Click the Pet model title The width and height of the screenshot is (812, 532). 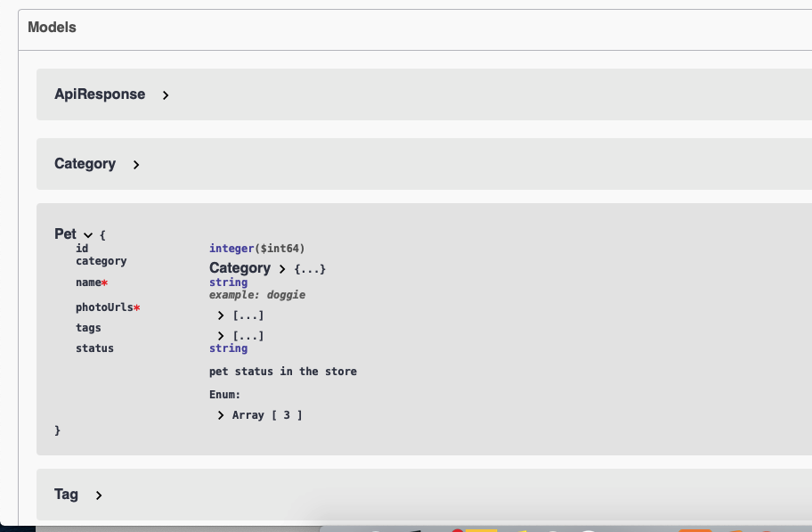coord(65,233)
